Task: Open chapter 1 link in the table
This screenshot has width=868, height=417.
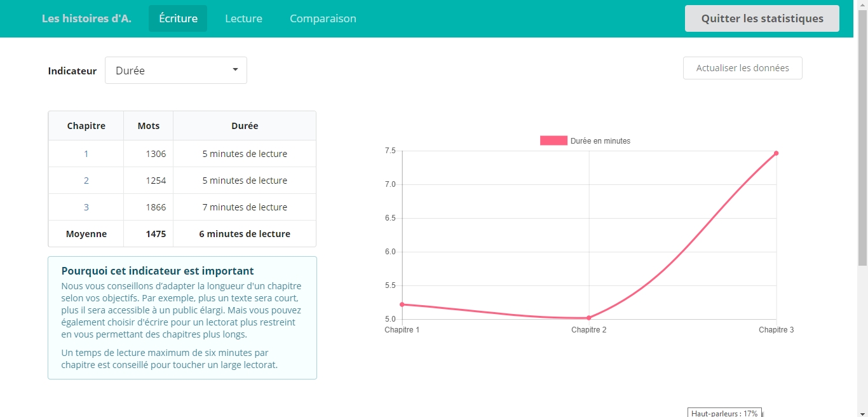Action: click(x=86, y=154)
